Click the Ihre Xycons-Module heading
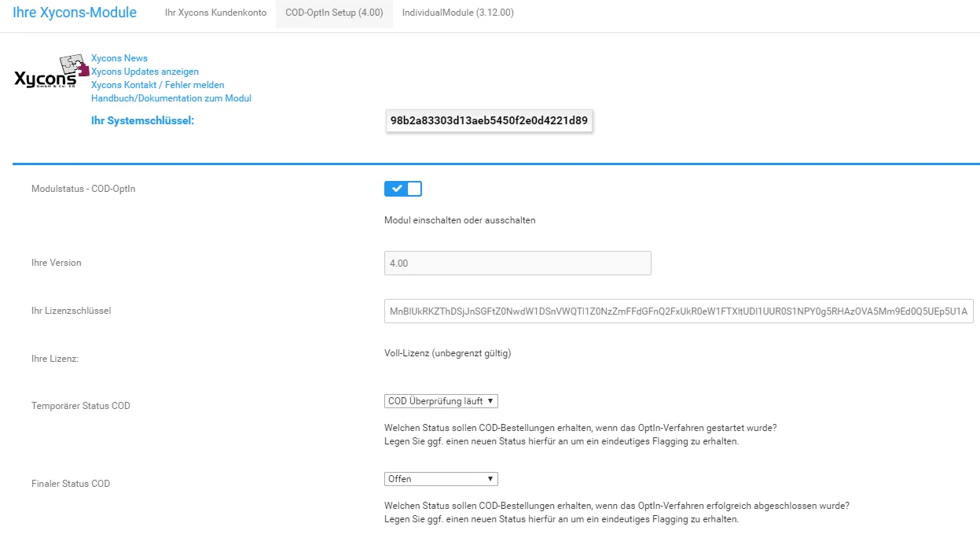980x538 pixels. click(75, 13)
